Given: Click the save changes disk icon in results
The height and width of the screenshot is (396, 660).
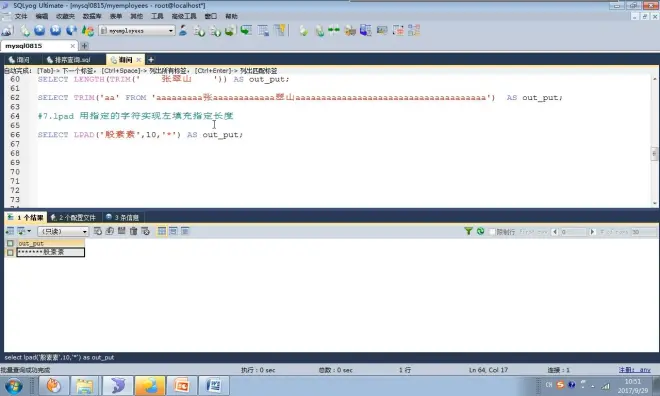Looking at the screenshot, I should [x=122, y=231].
